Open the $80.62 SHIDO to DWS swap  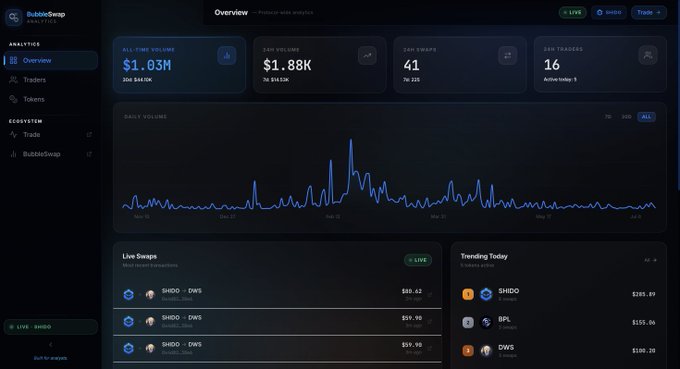(x=278, y=294)
